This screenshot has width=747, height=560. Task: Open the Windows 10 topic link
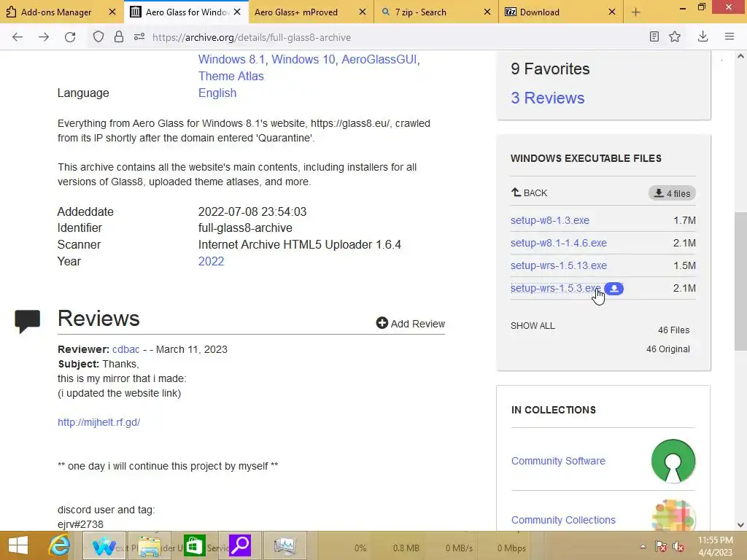[303, 60]
